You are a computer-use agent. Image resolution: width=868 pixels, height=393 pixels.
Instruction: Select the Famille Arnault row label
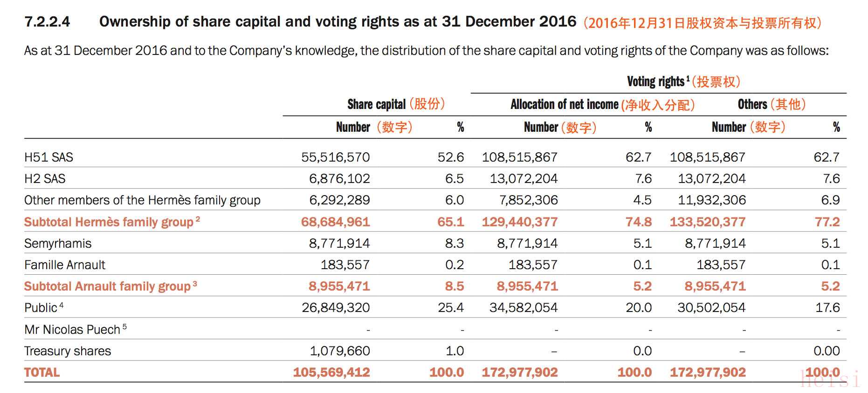pos(65,265)
